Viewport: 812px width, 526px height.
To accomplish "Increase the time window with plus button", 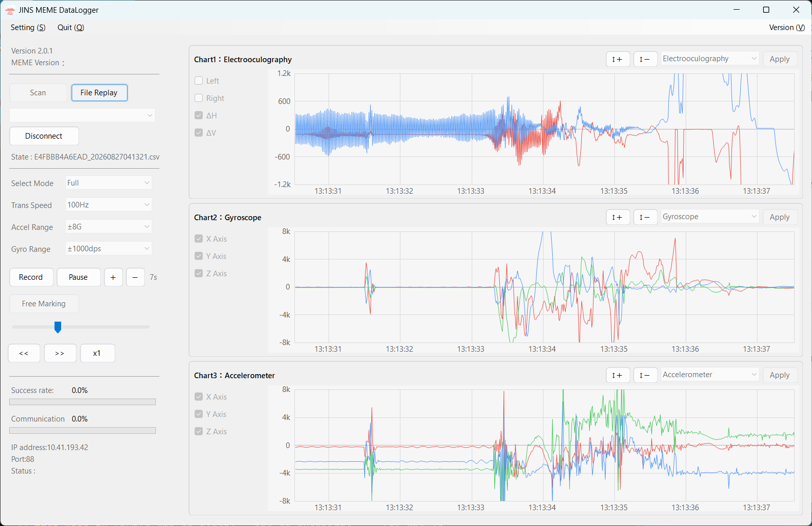I will tap(113, 277).
